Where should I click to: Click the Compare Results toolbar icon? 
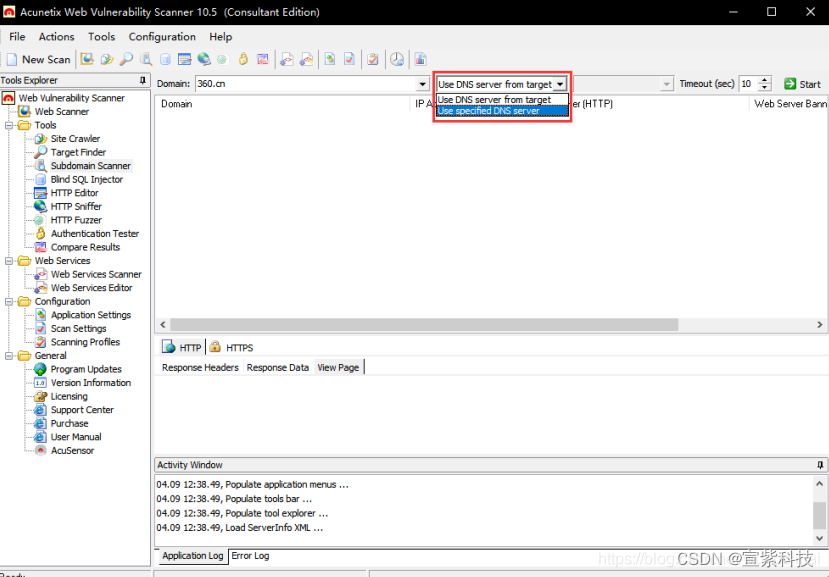point(263,59)
